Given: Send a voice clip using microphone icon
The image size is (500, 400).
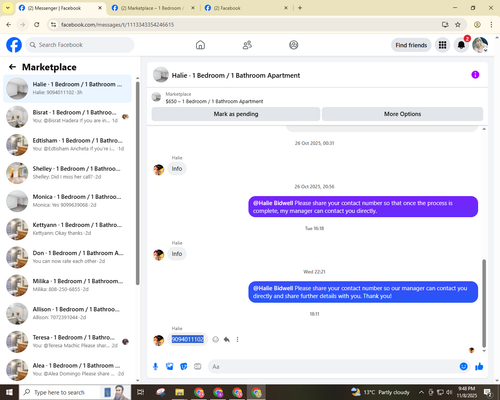Looking at the screenshot, I should (x=155, y=367).
